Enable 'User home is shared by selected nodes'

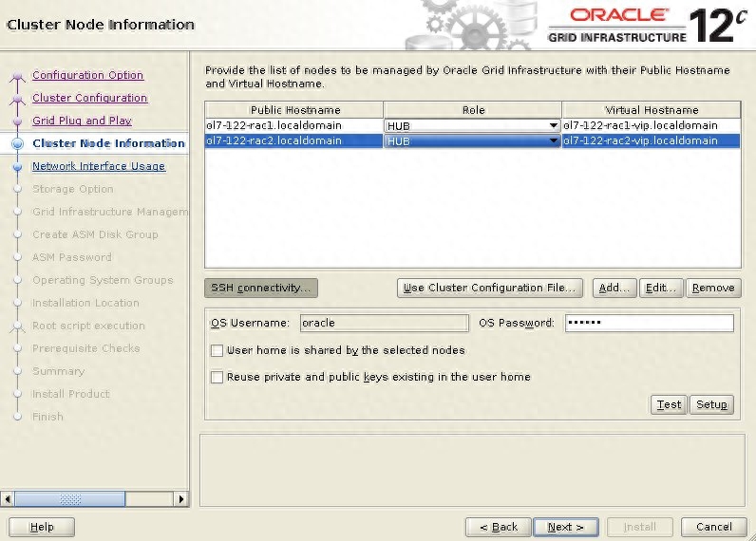217,350
